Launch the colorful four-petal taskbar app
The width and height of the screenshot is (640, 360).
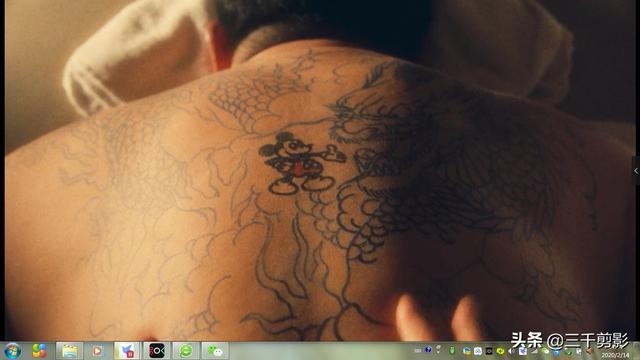coord(40,351)
